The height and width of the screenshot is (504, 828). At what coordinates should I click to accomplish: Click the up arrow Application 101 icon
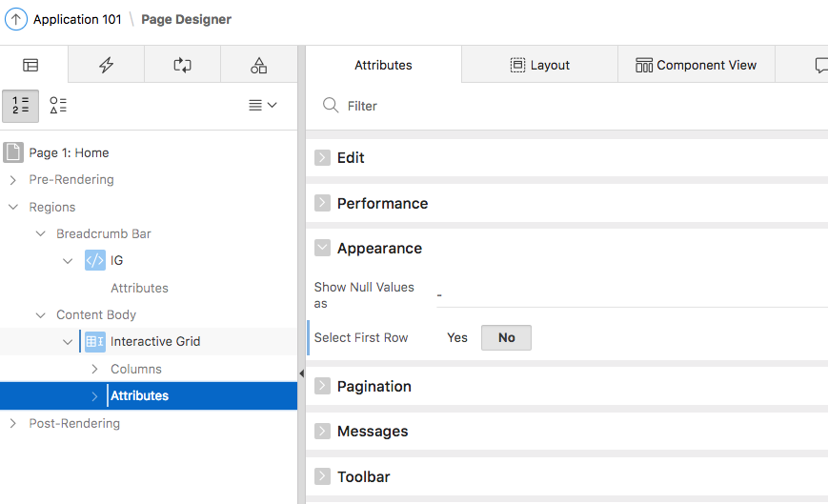coord(17,19)
